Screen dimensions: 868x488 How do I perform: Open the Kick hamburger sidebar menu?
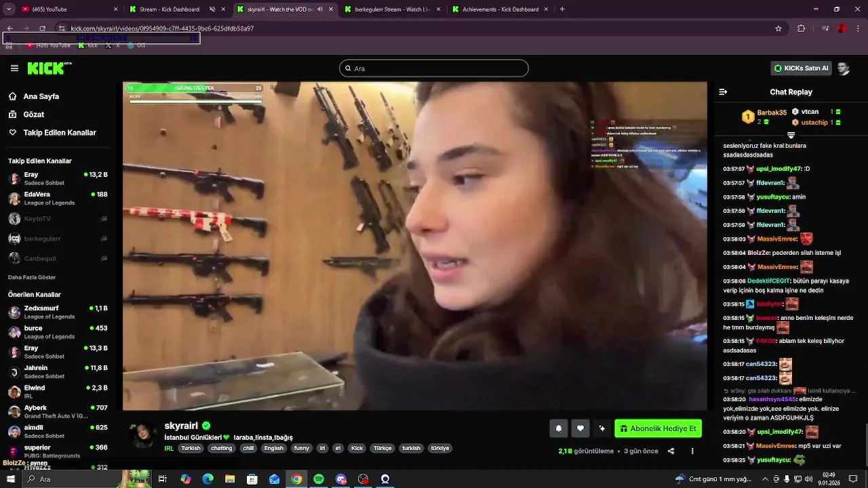coord(14,68)
